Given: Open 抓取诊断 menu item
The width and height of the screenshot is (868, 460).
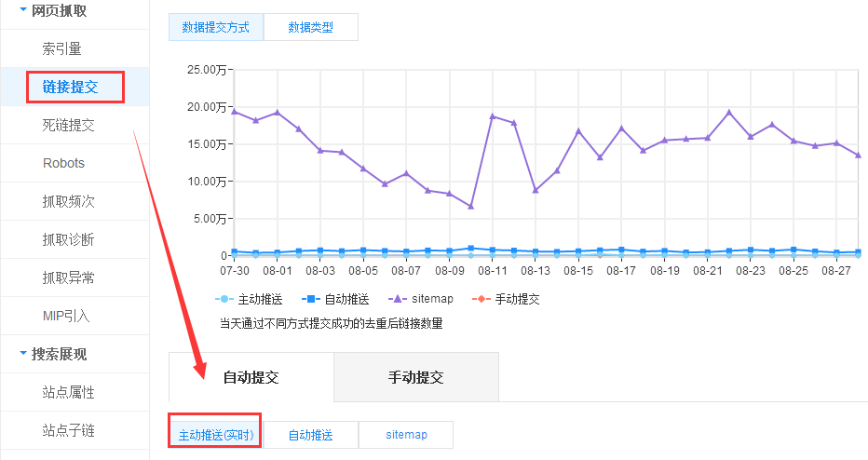Looking at the screenshot, I should pyautogui.click(x=68, y=239).
